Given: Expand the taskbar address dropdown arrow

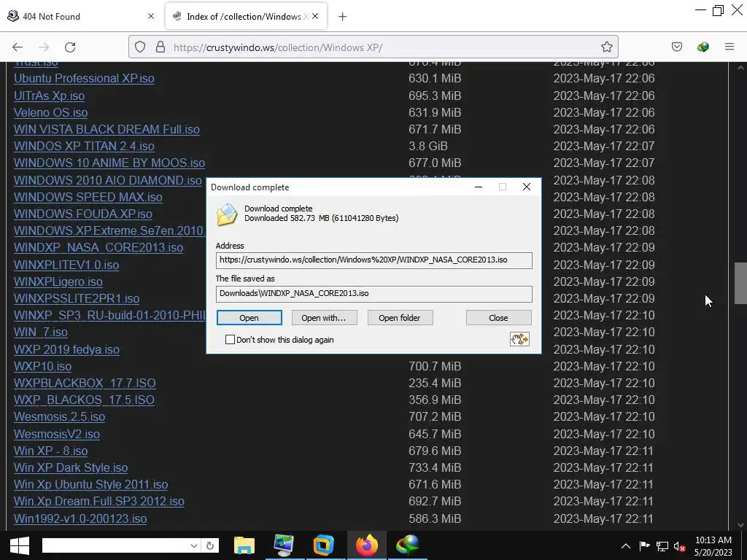Looking at the screenshot, I should coord(193,545).
